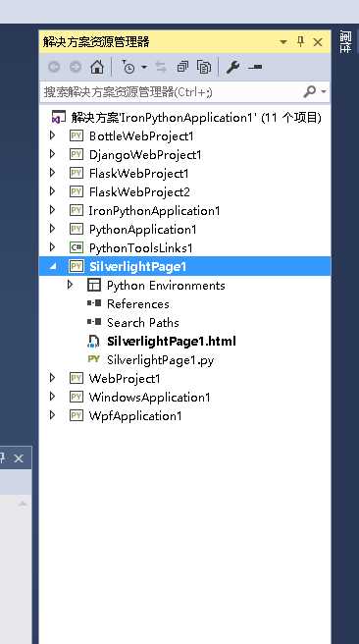The width and height of the screenshot is (359, 644).
Task: Toggle the pin auto-hide icon in panel header
Action: 300,41
